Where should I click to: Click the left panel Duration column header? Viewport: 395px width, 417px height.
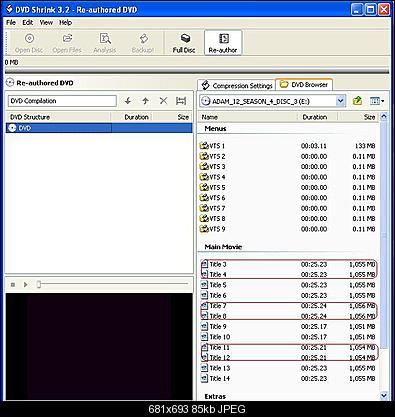[x=131, y=117]
